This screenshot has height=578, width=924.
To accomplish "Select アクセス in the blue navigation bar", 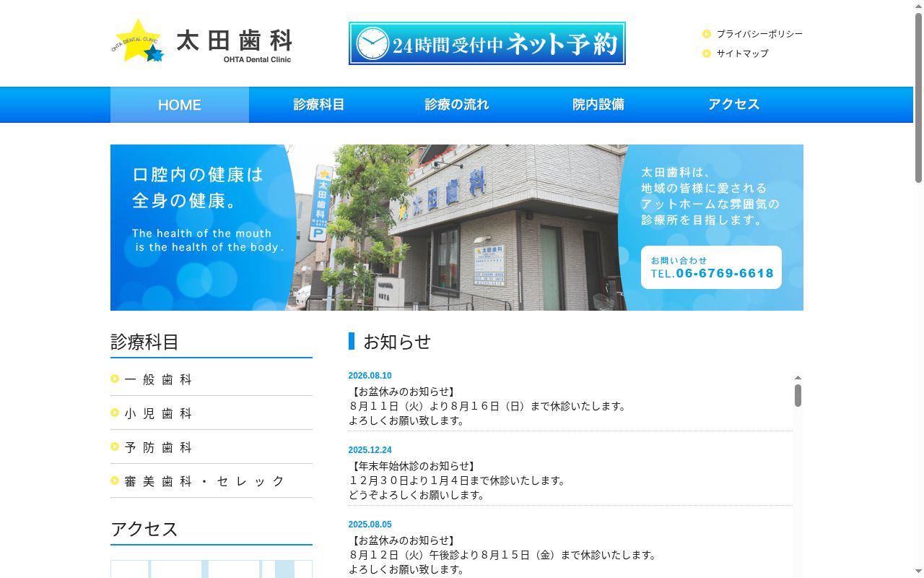I will 734,105.
